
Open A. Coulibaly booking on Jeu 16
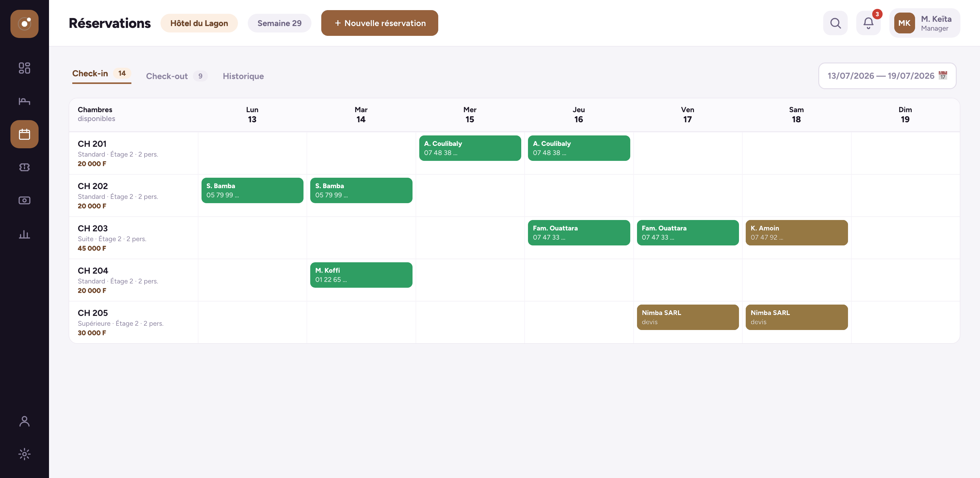tap(579, 148)
